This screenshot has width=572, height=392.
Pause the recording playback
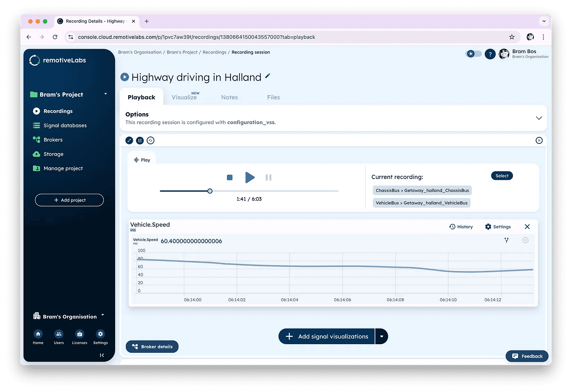(x=268, y=177)
